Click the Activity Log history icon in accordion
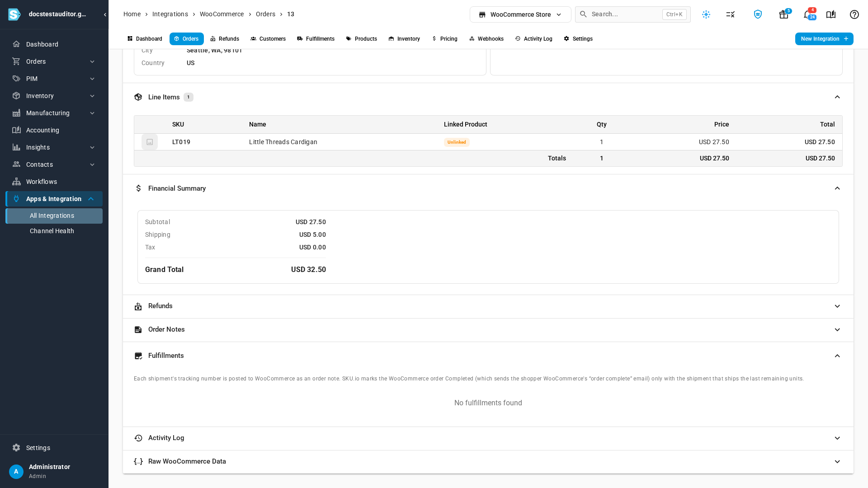Screen dimensions: 868x488 (138, 438)
